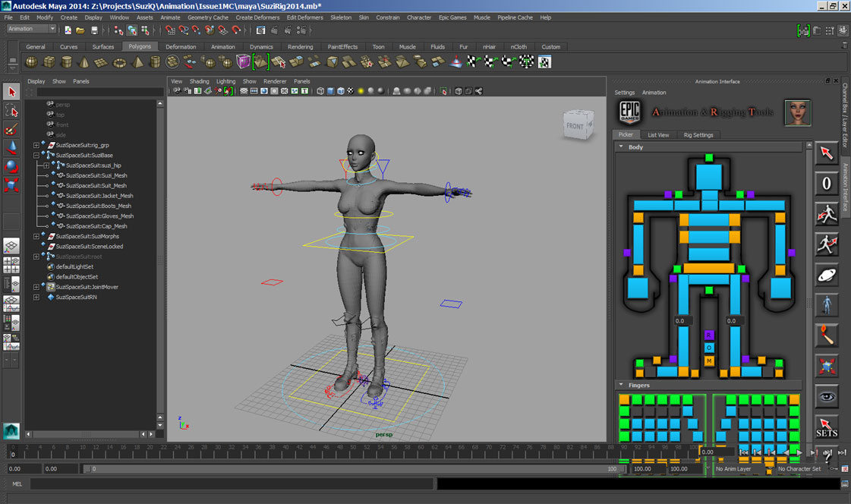The width and height of the screenshot is (851, 504).
Task: Expand the SuziSpaceSuit:SuziMorphs node
Action: point(36,237)
